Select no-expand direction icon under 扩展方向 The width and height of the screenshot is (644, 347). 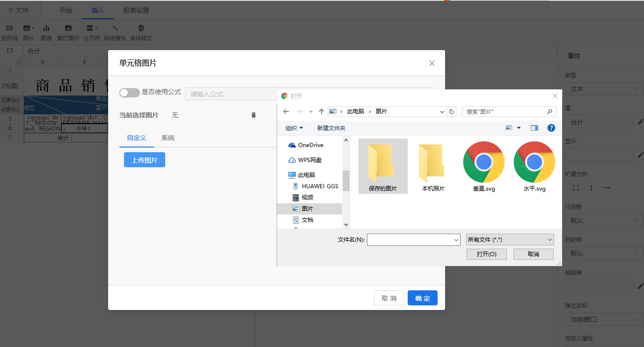click(x=576, y=187)
